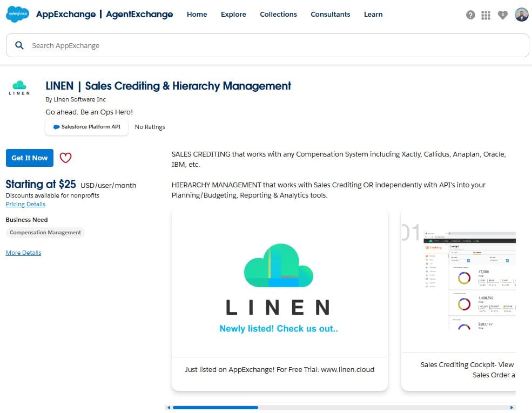Viewport: 532px width, 413px height.
Task: Open the Sales Crediting Cockpit screenshot card
Action: coord(459,300)
